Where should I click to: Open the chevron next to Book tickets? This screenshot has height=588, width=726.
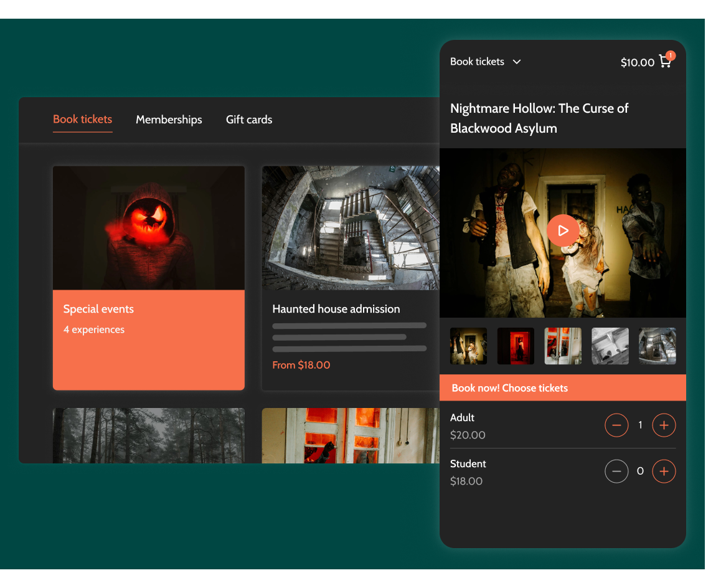tap(517, 62)
